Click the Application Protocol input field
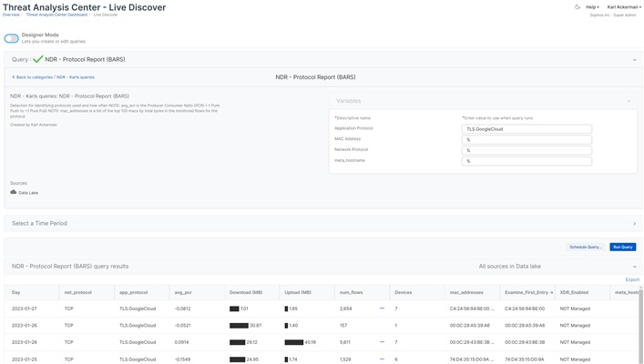The image size is (644, 364). coord(526,129)
